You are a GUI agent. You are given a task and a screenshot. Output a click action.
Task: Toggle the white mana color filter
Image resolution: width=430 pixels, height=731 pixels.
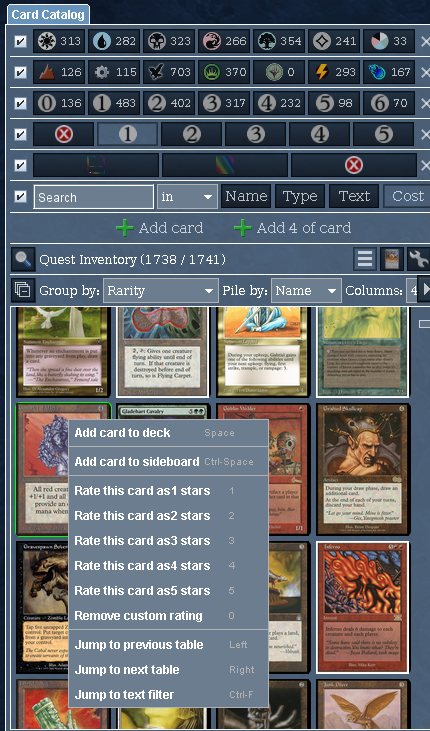[x=59, y=41]
